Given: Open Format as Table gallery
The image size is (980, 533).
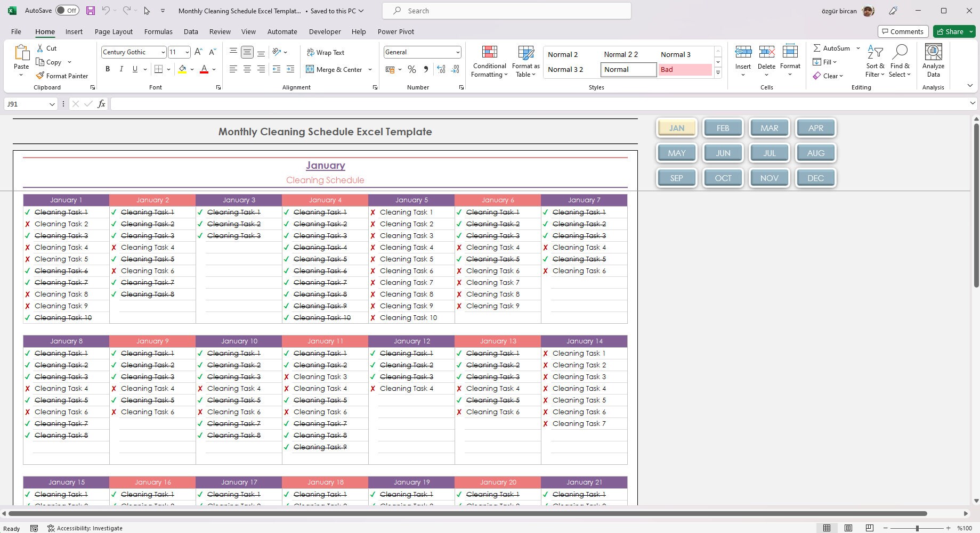Looking at the screenshot, I should pos(525,62).
